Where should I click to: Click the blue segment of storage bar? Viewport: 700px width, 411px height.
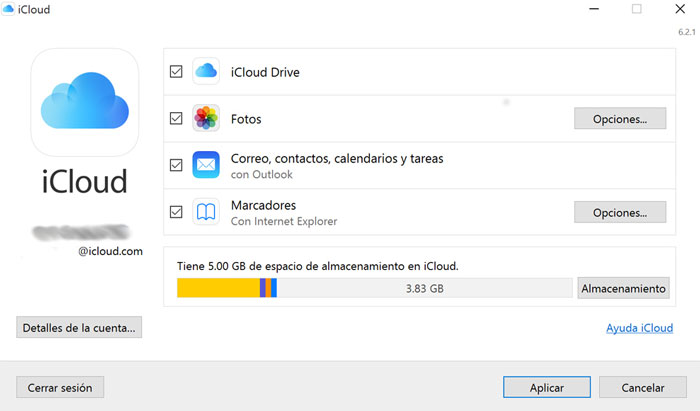[x=274, y=288]
